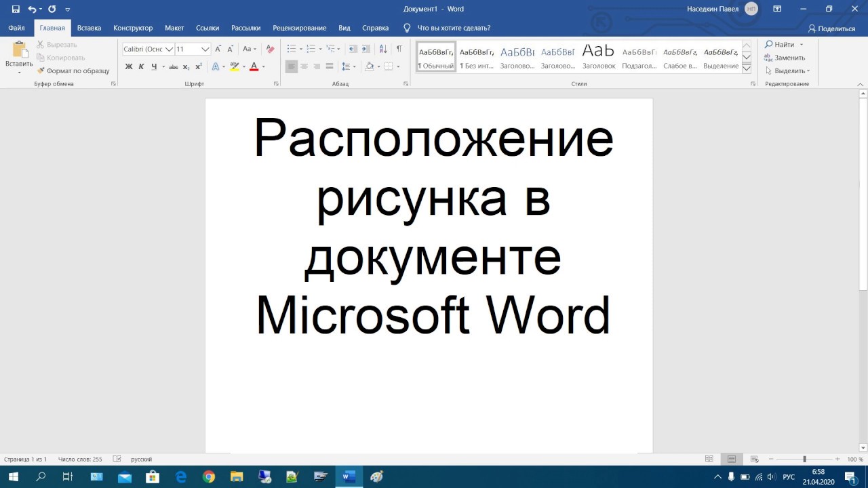
Task: Decrease font size with the shrink font icon
Action: click(x=231, y=49)
